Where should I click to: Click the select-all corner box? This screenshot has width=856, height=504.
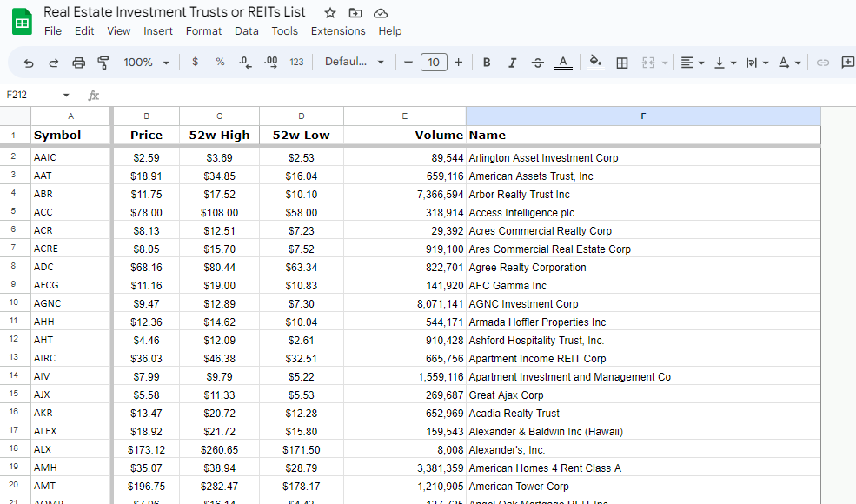pos(15,116)
